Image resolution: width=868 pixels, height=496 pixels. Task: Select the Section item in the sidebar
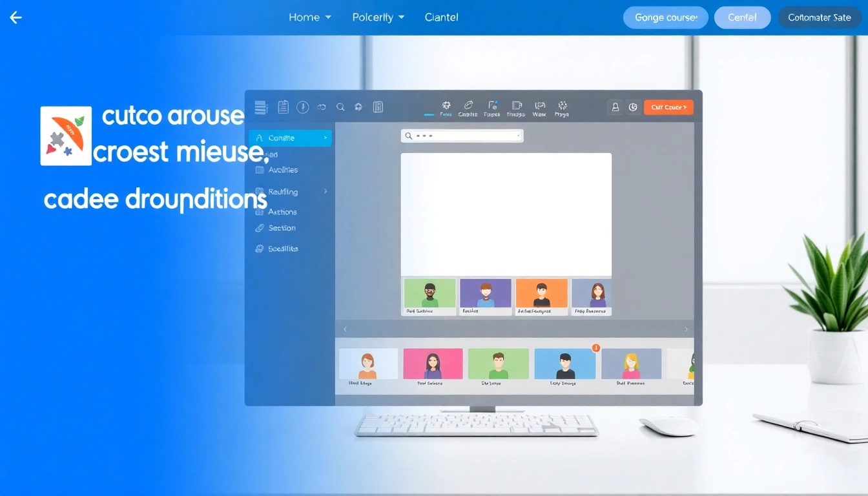point(282,228)
